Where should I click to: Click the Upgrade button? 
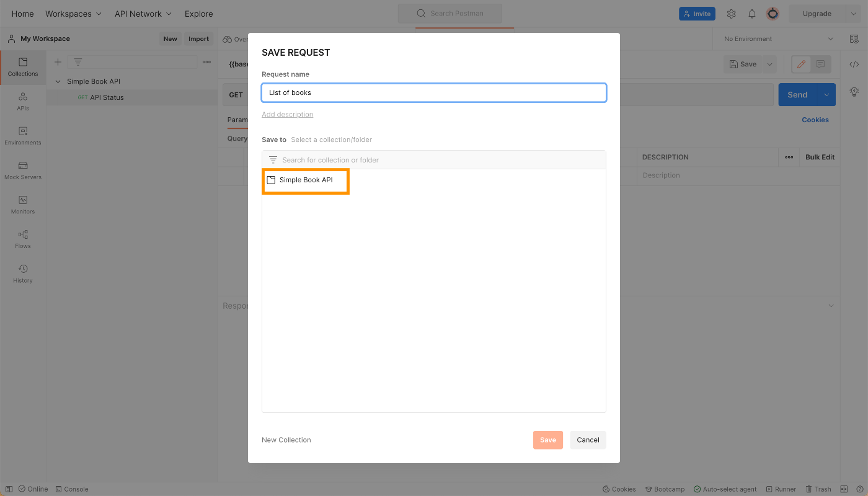click(x=817, y=14)
